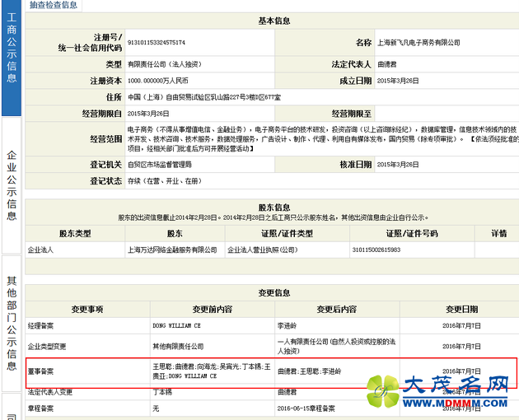Select previous representative 丁本锡
Viewport: 519px width, 420px height.
(162, 392)
